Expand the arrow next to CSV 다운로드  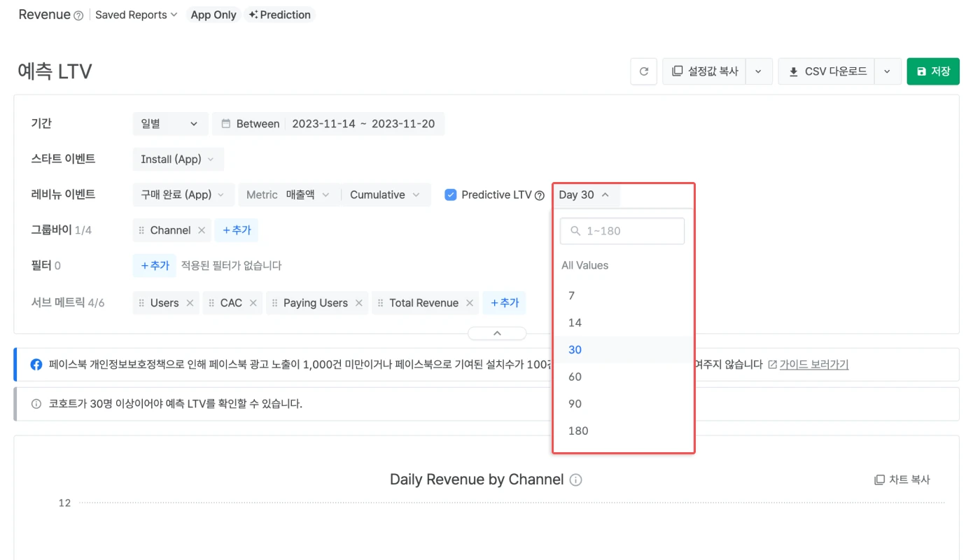(888, 71)
